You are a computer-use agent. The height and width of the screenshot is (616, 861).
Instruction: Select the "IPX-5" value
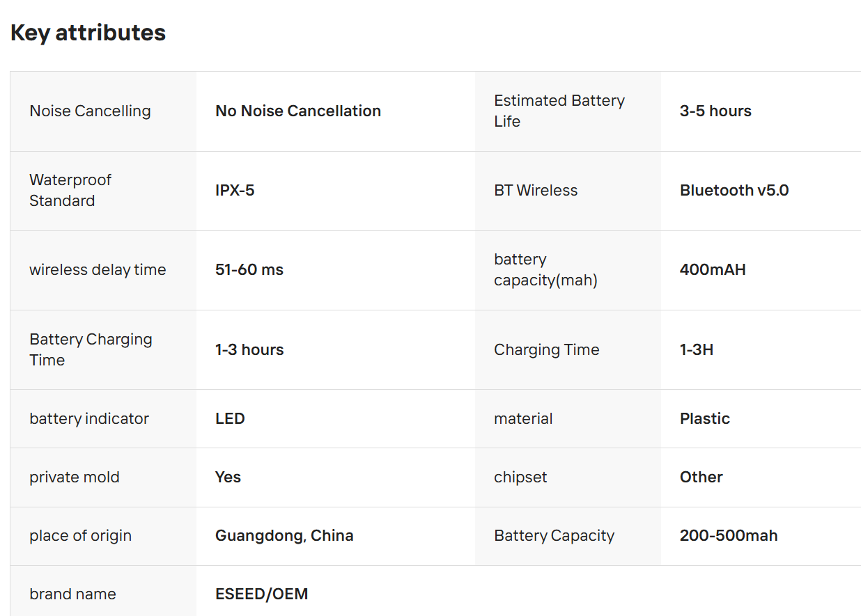235,190
